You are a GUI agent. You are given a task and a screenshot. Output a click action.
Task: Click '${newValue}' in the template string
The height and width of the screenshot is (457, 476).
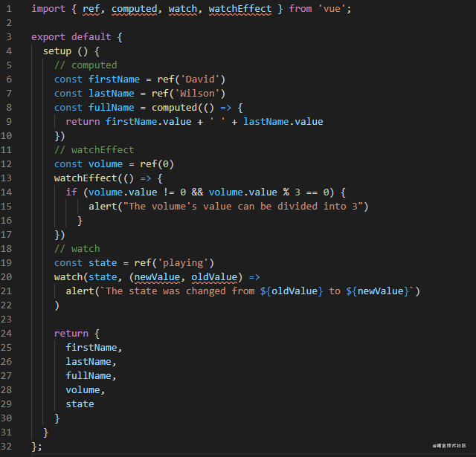(x=378, y=291)
